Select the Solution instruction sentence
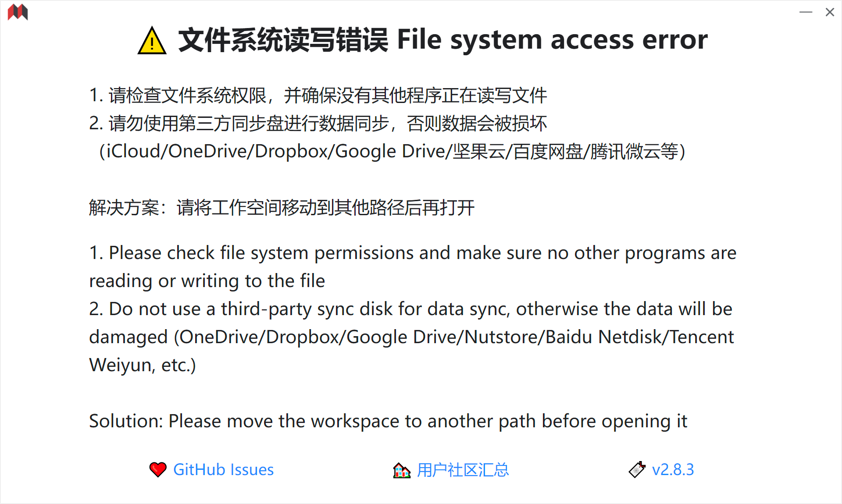The width and height of the screenshot is (842, 504). (x=389, y=421)
